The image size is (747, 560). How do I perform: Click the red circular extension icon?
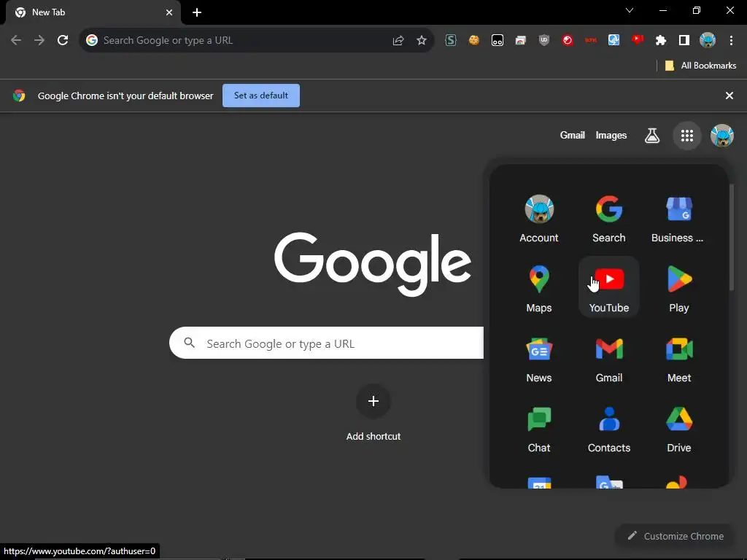click(568, 41)
